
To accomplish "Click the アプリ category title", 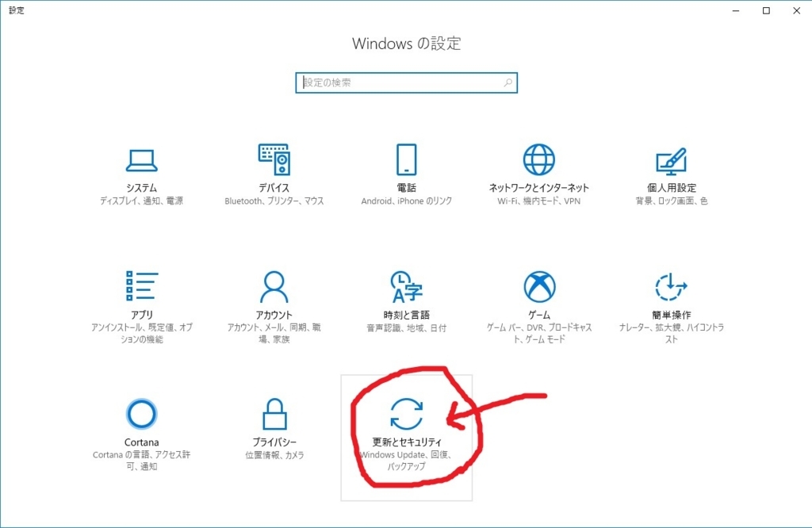I will (141, 315).
